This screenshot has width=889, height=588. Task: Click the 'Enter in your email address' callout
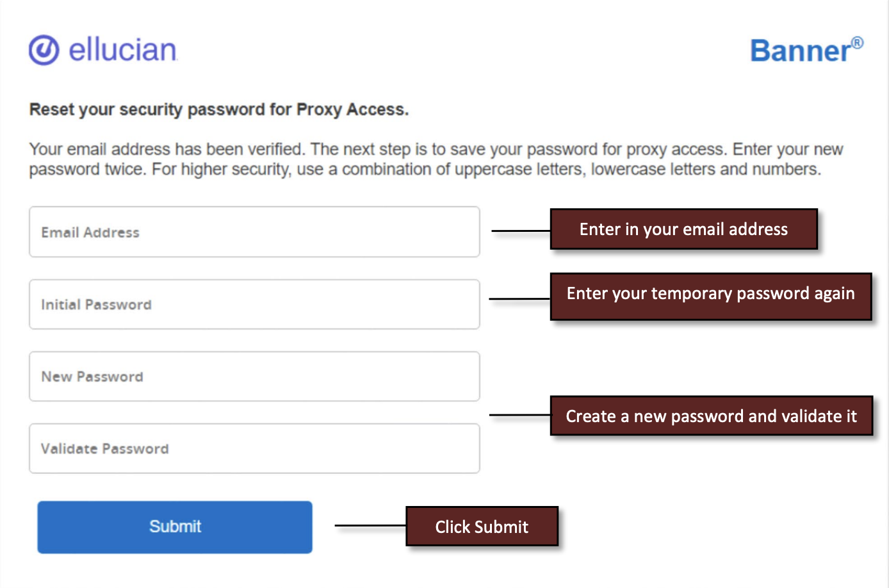(683, 229)
